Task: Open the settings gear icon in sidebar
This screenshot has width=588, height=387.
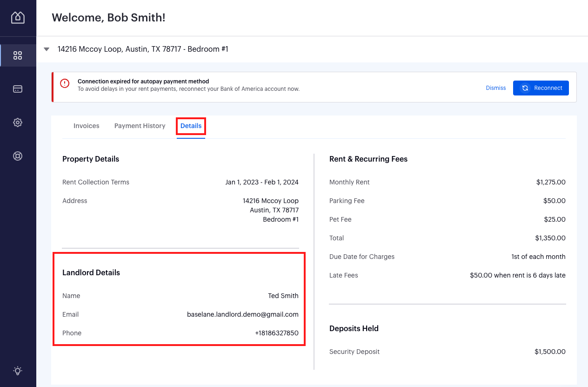Action: point(18,122)
